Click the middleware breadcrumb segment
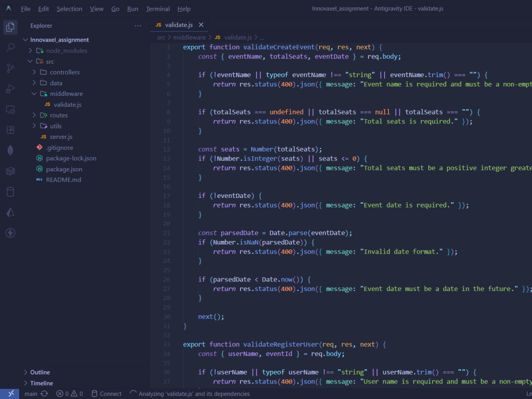 (189, 37)
